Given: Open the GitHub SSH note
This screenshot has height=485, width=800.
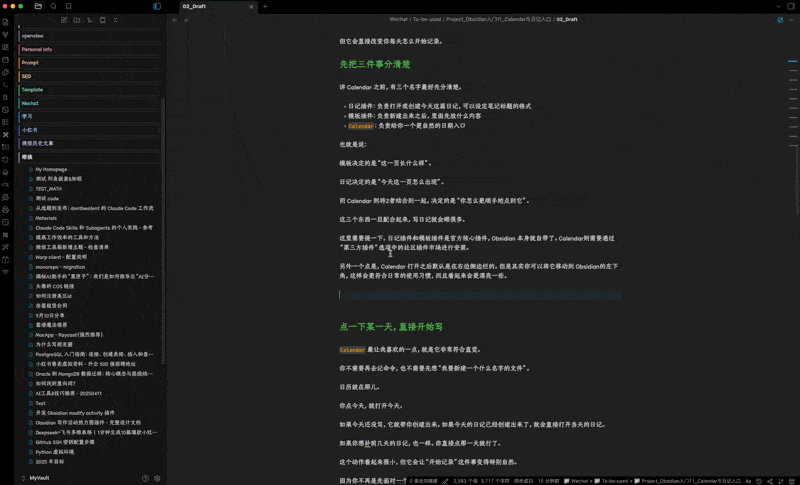Looking at the screenshot, I should click(x=65, y=442).
